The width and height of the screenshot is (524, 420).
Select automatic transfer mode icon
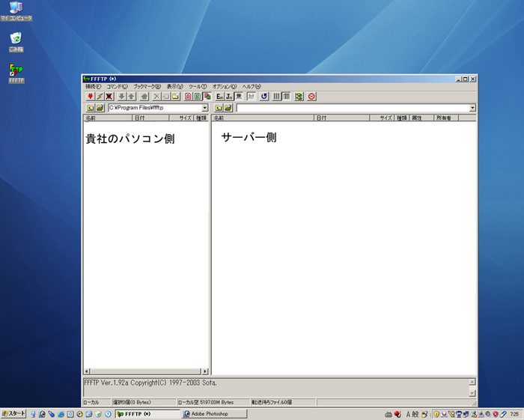(x=207, y=97)
